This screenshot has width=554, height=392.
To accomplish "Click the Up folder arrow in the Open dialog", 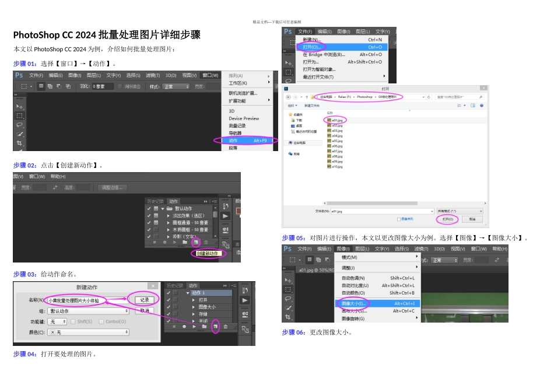I will pos(307,97).
